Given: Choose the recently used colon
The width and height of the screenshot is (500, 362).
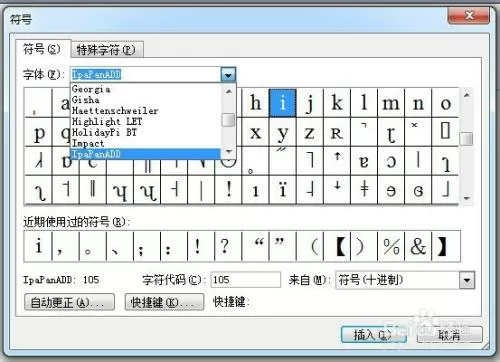Looking at the screenshot, I should coord(174,247).
